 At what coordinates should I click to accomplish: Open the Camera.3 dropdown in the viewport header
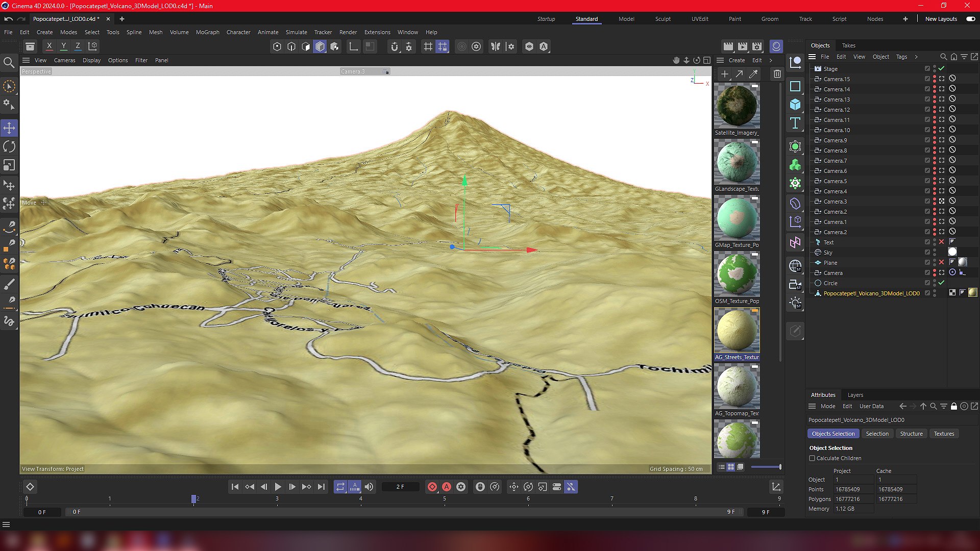point(365,71)
